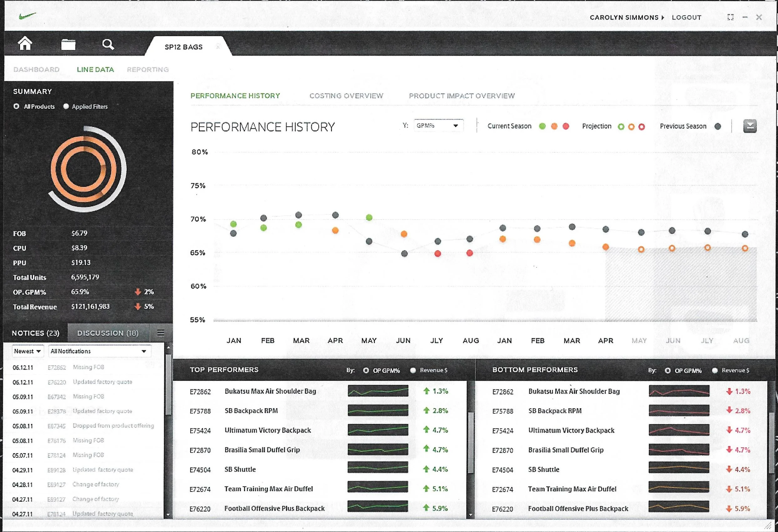Open the Discussion (18) tab
Viewport: 778px width, 532px height.
(x=108, y=333)
